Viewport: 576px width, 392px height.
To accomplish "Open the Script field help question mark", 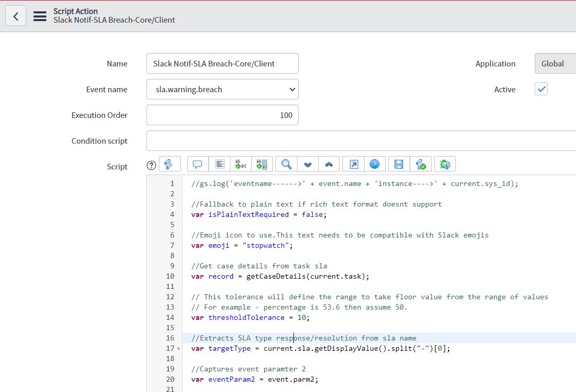I will (x=151, y=165).
